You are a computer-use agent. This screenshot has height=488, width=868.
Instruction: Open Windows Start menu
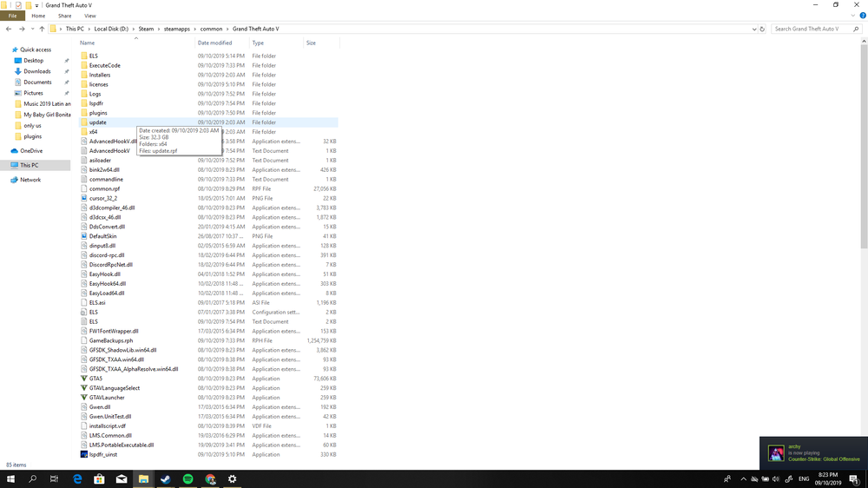click(10, 479)
